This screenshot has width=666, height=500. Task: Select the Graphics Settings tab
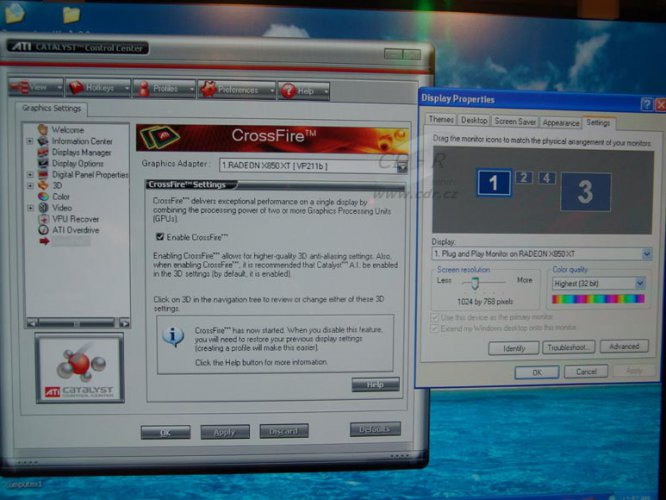click(x=51, y=108)
